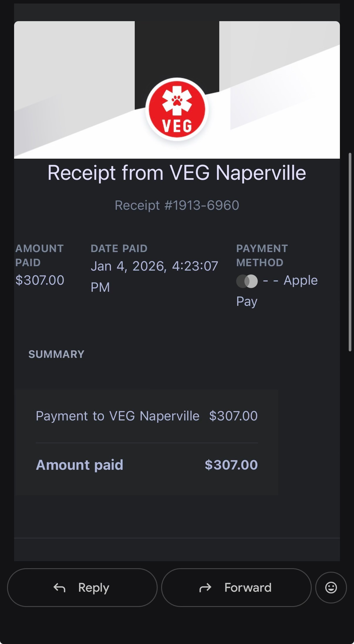Click the DATE PAID label
The height and width of the screenshot is (644, 354).
click(119, 249)
